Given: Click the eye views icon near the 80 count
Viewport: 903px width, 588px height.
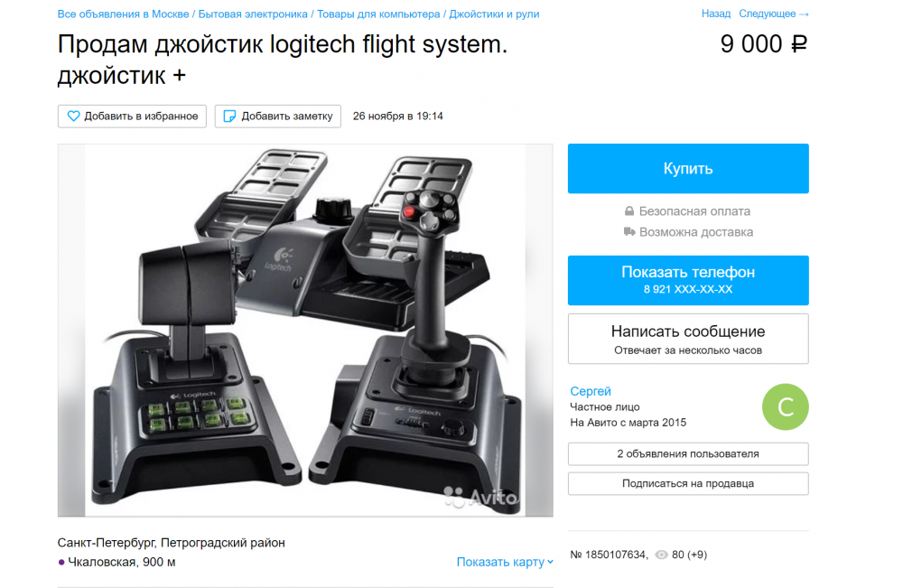Looking at the screenshot, I should 662,555.
